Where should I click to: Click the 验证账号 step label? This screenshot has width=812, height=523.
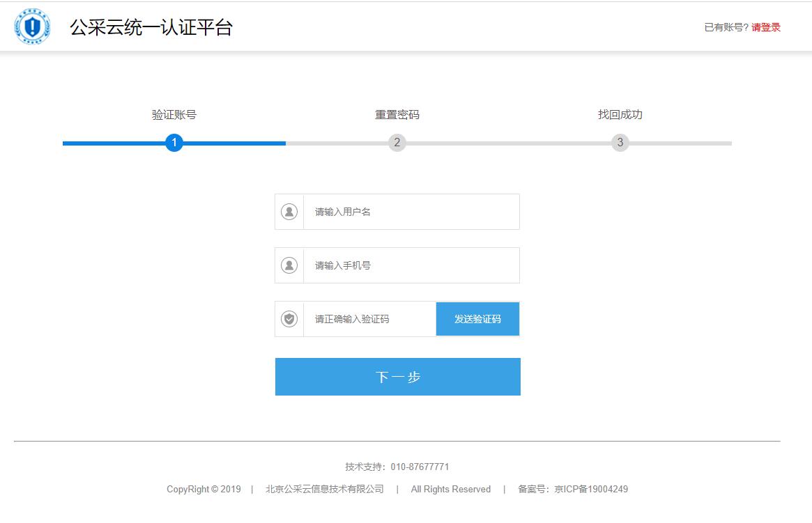(174, 115)
